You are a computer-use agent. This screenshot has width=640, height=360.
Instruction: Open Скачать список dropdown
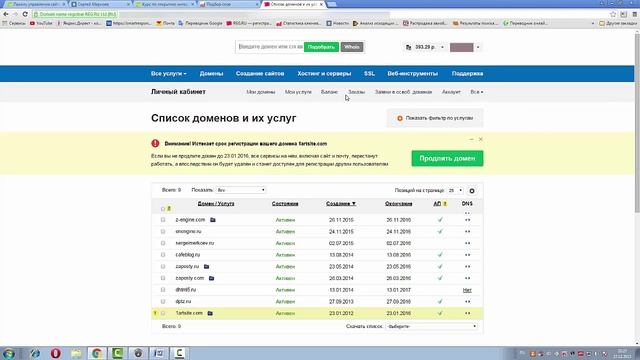[x=432, y=326]
